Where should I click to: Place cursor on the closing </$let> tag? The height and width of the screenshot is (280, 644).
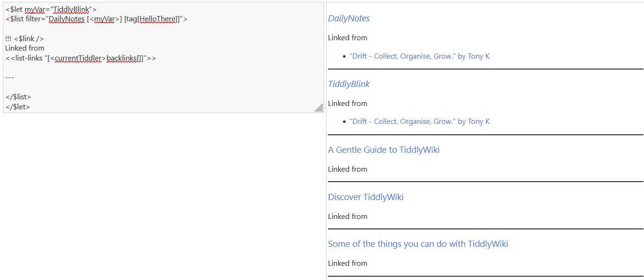pos(18,107)
